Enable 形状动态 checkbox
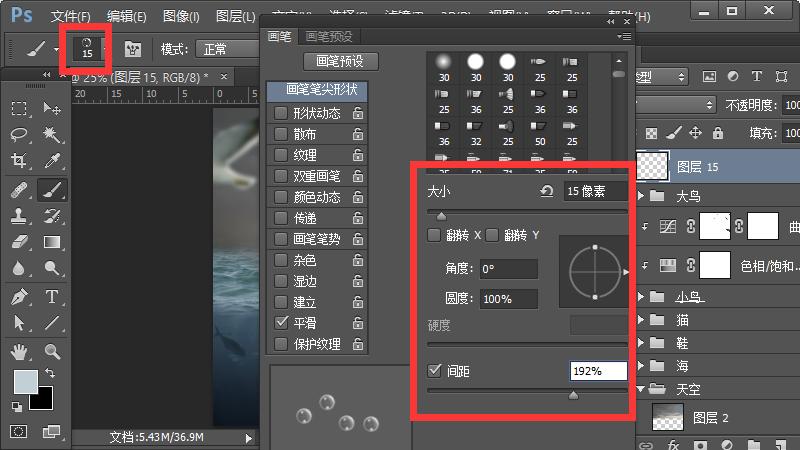The image size is (800, 450). (281, 113)
